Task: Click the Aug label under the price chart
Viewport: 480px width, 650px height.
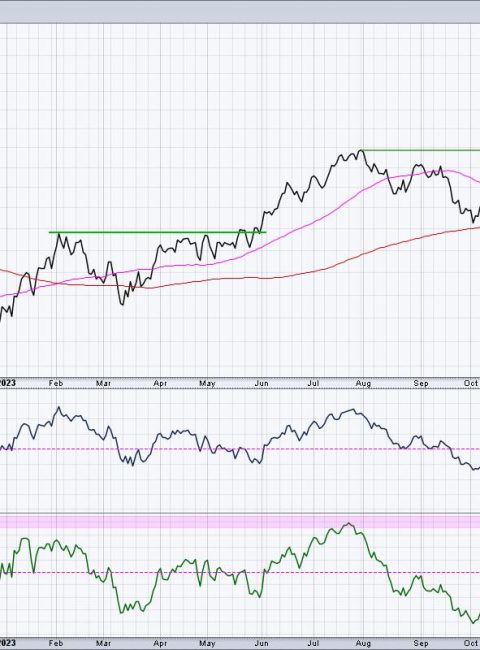Action: point(363,383)
